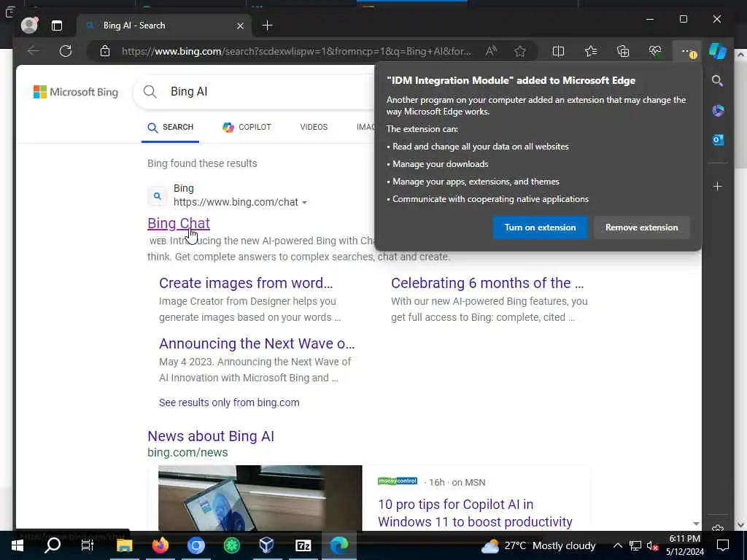Open 7-Zip from the taskbar
Viewport: 747px width, 560px height.
click(303, 545)
